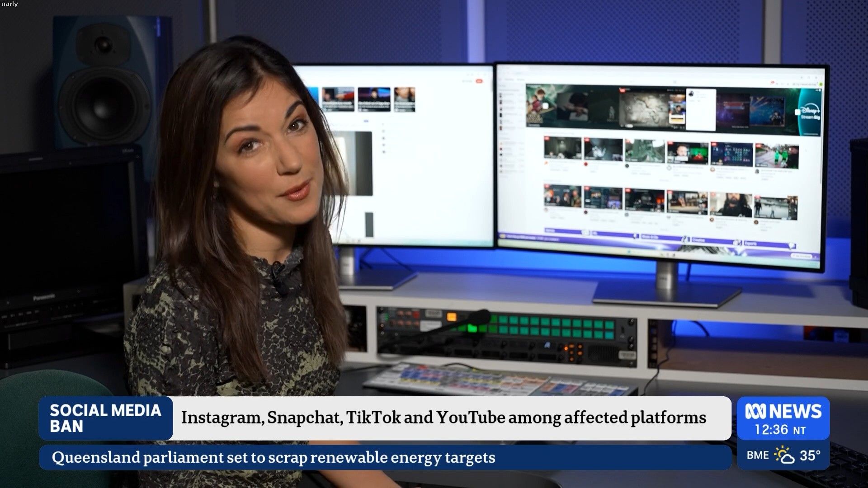Click the featured grey map stream in carousel
The image size is (868, 488).
point(644,108)
